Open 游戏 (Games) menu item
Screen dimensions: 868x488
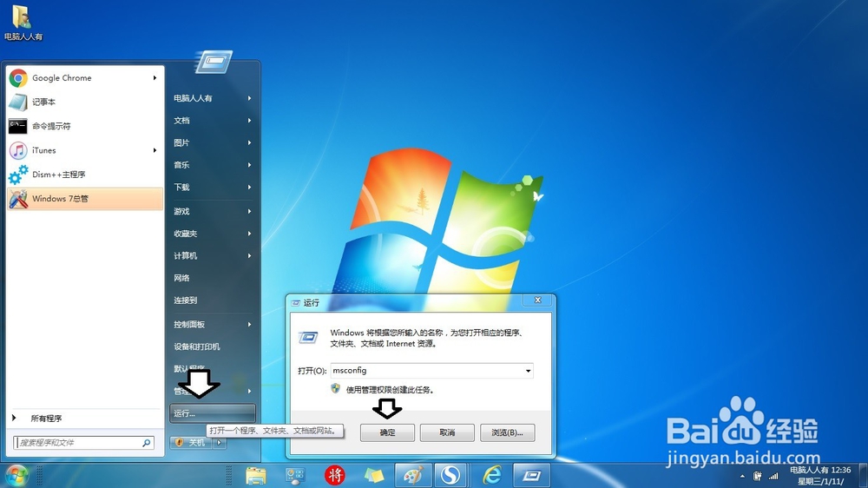click(213, 211)
